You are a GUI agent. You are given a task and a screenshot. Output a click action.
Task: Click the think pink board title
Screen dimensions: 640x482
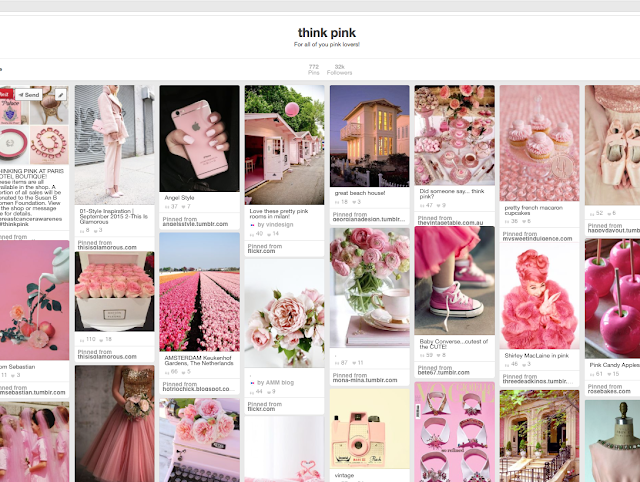pos(327,33)
